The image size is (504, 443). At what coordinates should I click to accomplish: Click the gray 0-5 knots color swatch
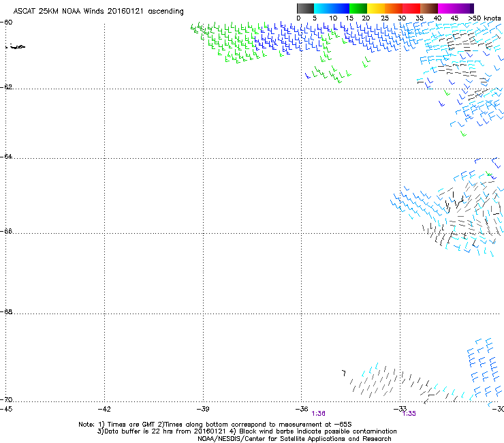coord(305,8)
